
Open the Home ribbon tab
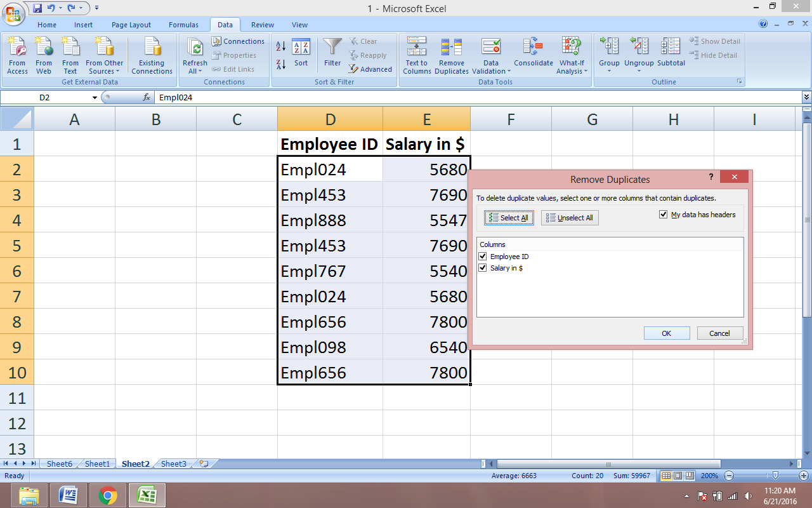click(47, 25)
